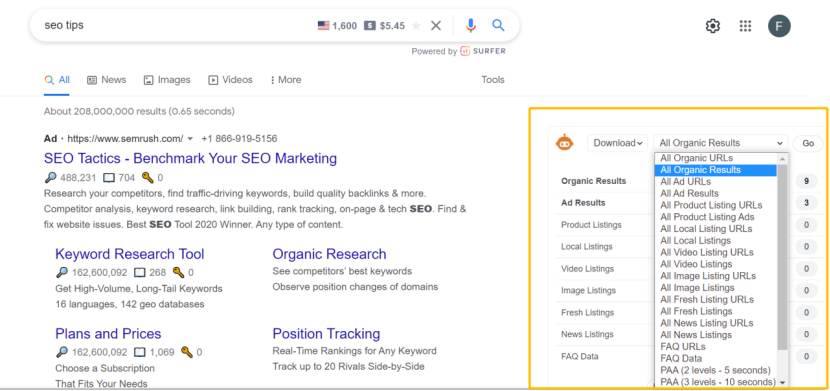Select All Product Listing URLs option
The height and width of the screenshot is (391, 830).
coord(716,205)
